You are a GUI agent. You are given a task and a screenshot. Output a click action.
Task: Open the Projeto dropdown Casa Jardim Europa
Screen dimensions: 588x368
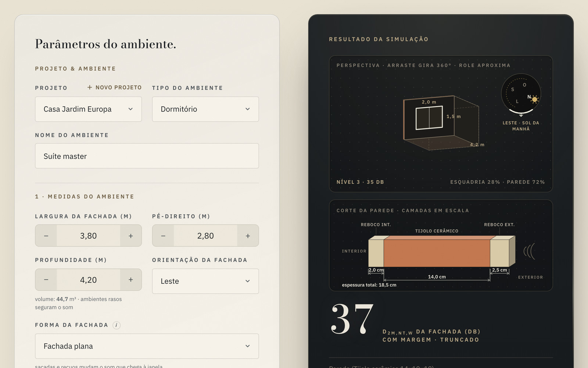tap(88, 109)
